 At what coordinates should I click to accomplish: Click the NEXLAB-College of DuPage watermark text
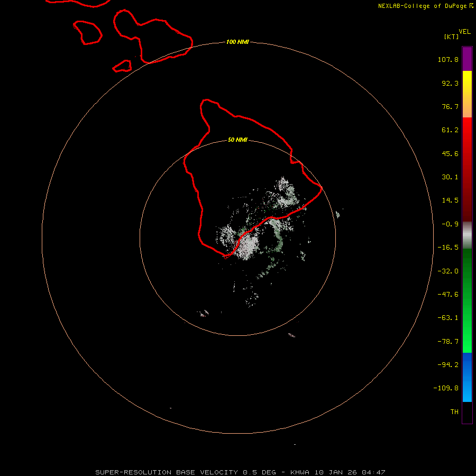click(x=425, y=6)
